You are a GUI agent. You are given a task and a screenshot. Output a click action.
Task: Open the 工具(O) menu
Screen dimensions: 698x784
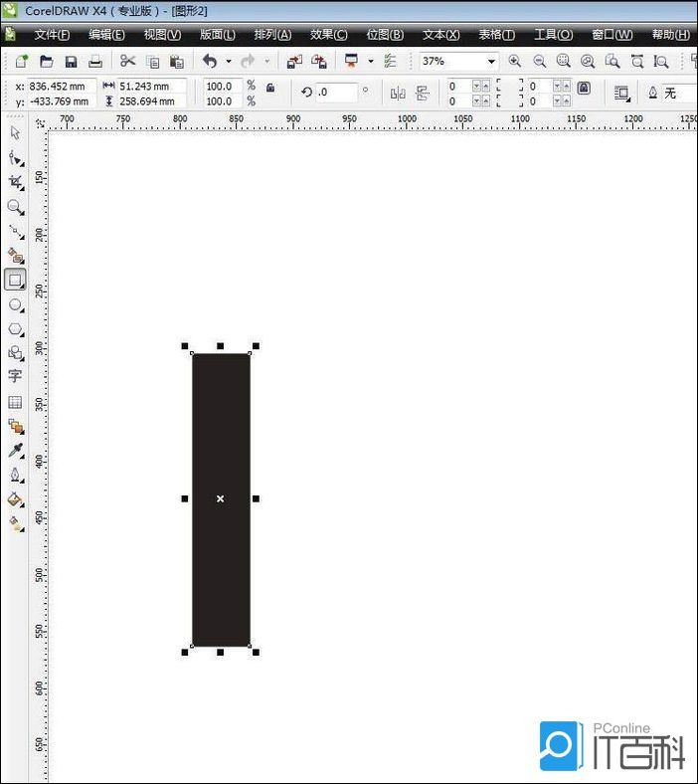tap(554, 35)
